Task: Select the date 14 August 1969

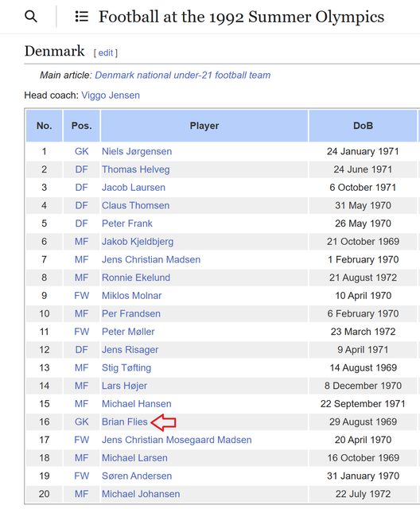Action: (363, 367)
